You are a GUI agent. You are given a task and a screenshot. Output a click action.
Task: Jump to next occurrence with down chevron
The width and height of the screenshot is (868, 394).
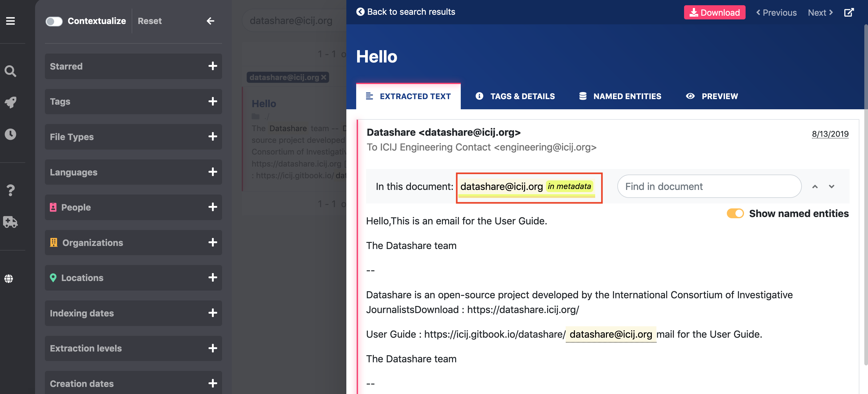tap(832, 186)
